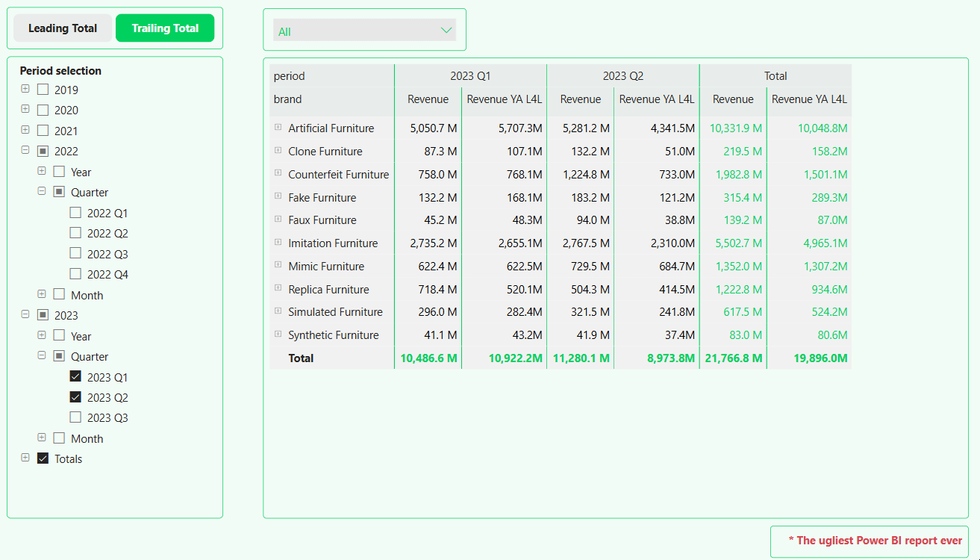This screenshot has height=560, width=980.
Task: Uncheck the Totals checkbox
Action: (x=43, y=458)
